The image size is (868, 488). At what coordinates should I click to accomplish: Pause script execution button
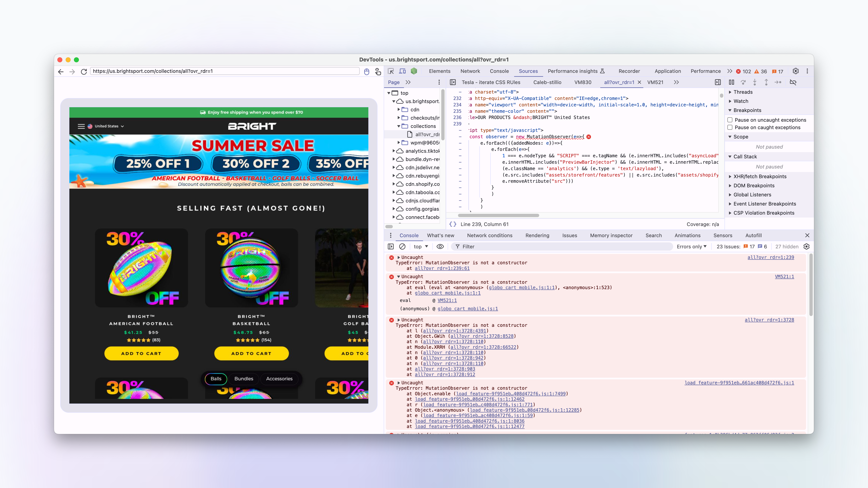[731, 82]
